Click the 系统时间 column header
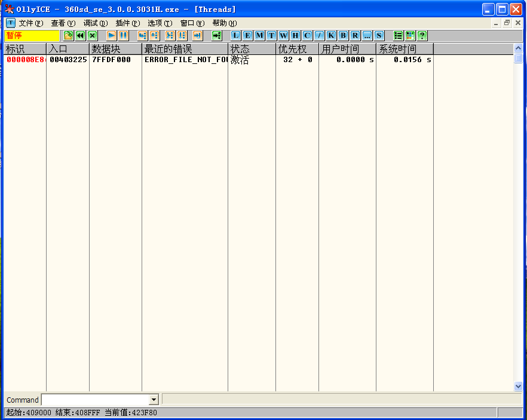The width and height of the screenshot is (527, 420). point(405,49)
